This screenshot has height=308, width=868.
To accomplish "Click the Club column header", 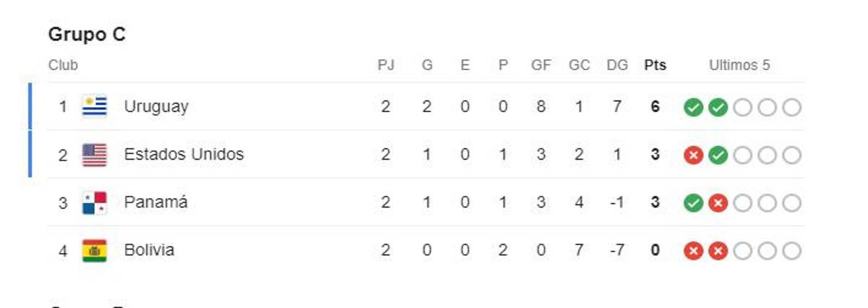I will click(x=63, y=66).
